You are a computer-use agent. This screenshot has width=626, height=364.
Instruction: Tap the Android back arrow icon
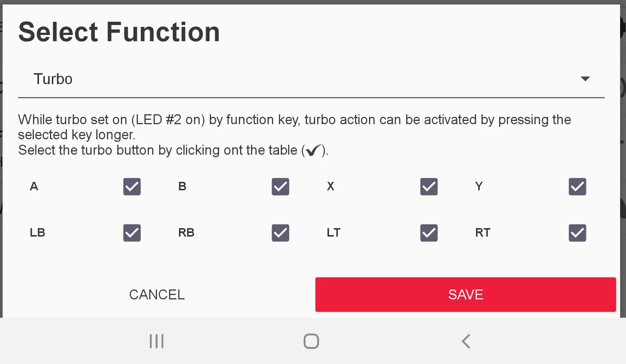pyautogui.click(x=466, y=341)
